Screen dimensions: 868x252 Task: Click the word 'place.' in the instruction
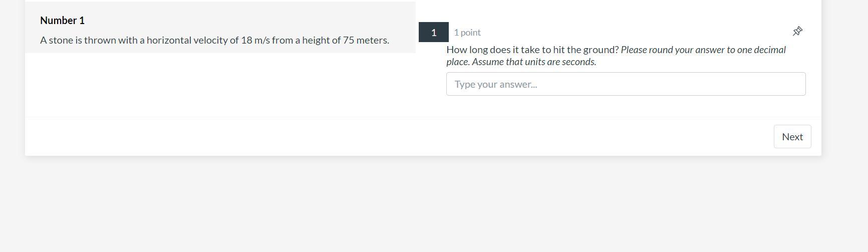pos(458,62)
